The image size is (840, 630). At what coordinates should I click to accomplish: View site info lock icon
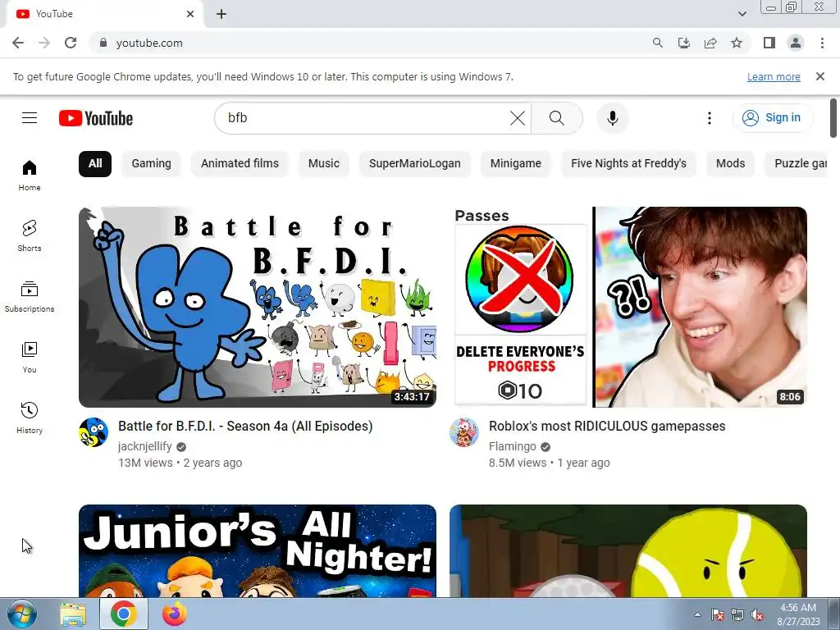tap(103, 43)
